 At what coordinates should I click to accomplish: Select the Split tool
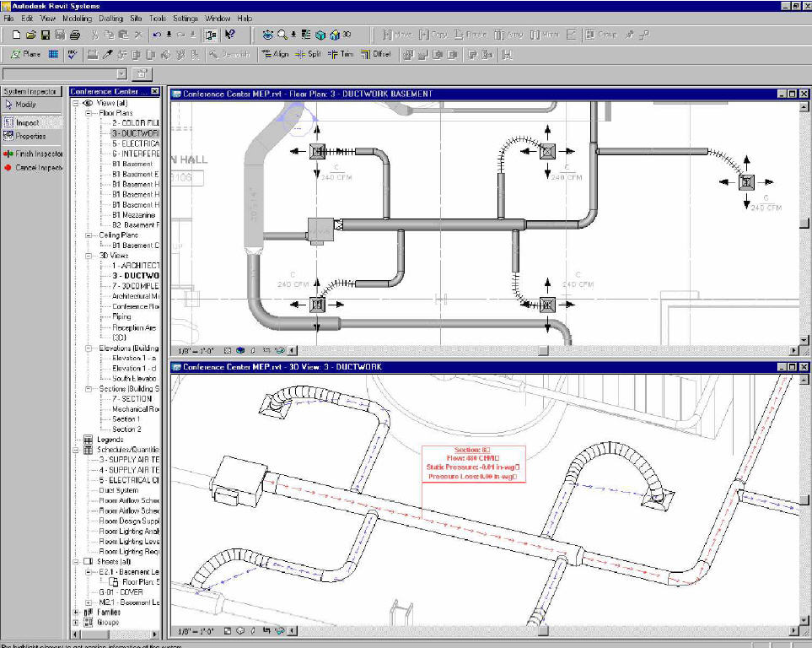click(x=308, y=54)
